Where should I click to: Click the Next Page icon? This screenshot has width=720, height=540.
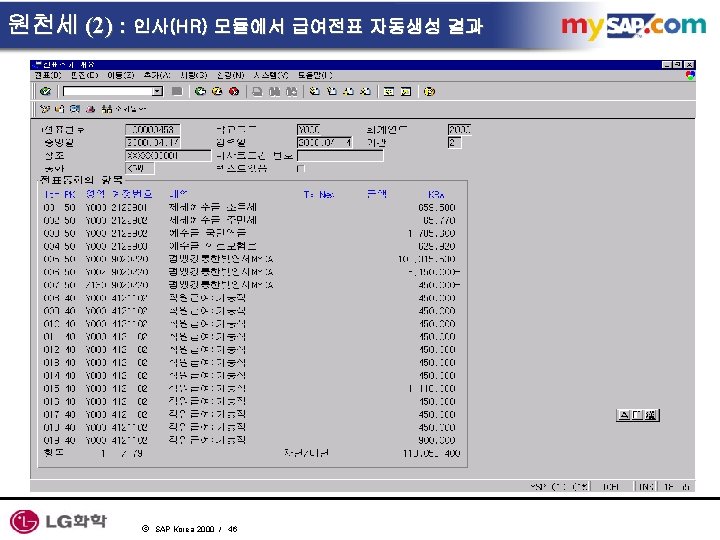[x=348, y=92]
